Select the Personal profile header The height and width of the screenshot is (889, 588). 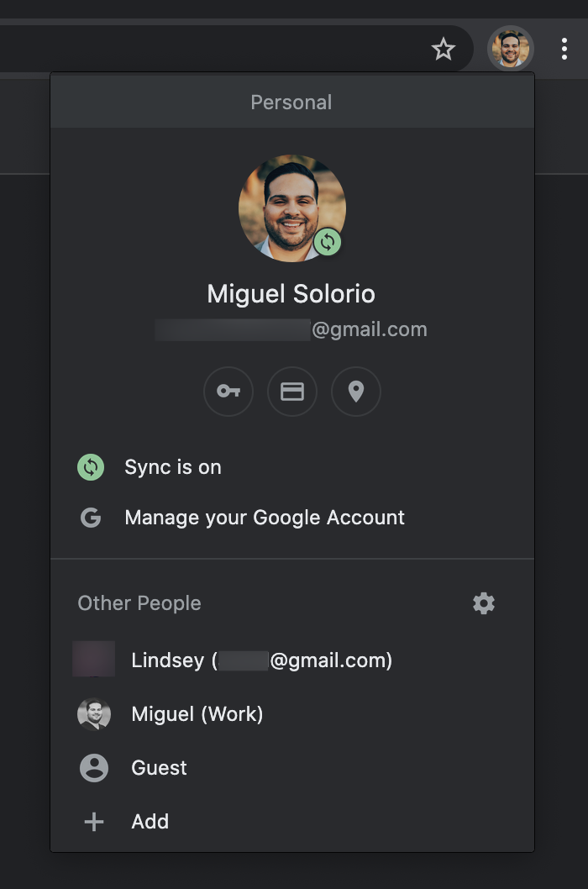click(x=291, y=102)
